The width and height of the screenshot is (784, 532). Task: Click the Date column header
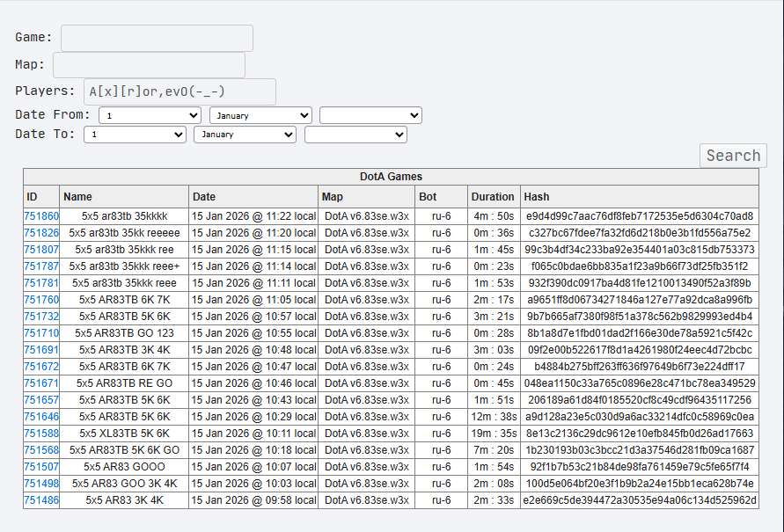tap(253, 197)
